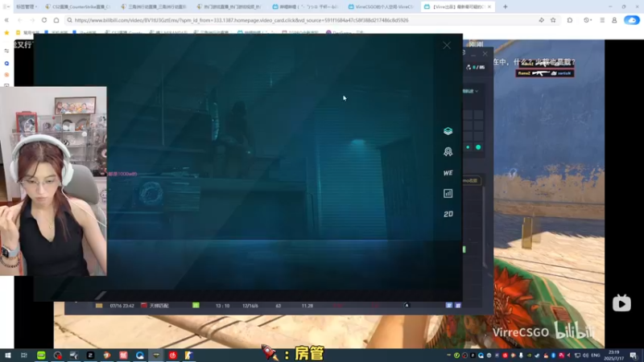Viewport: 644px width, 362px height.
Task: Click the circled A icon in match row
Action: (407, 306)
